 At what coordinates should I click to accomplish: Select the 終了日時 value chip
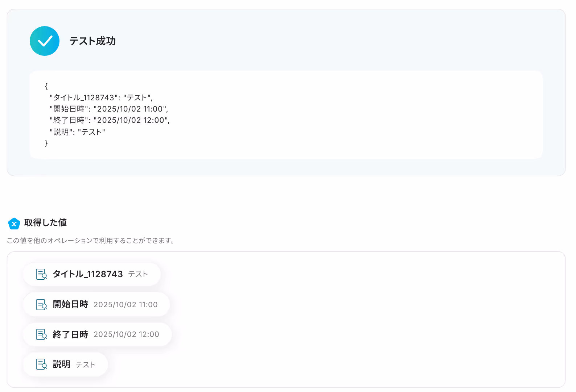point(97,334)
